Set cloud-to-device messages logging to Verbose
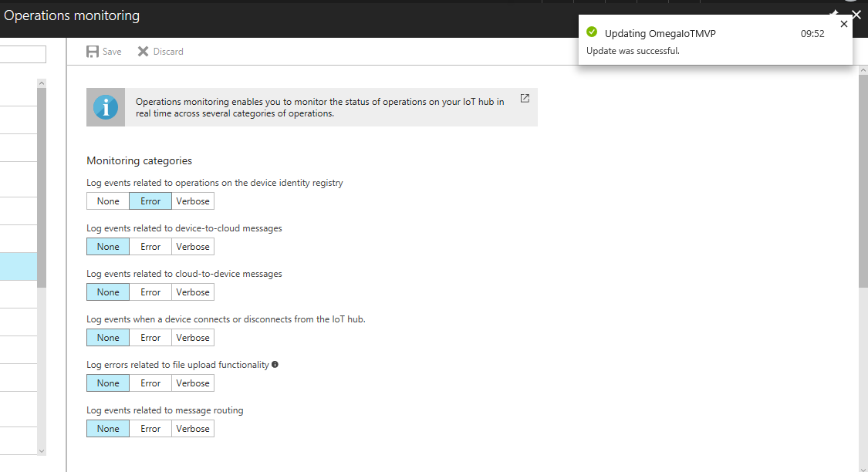Screen dimensions: 868x472 (x=193, y=292)
